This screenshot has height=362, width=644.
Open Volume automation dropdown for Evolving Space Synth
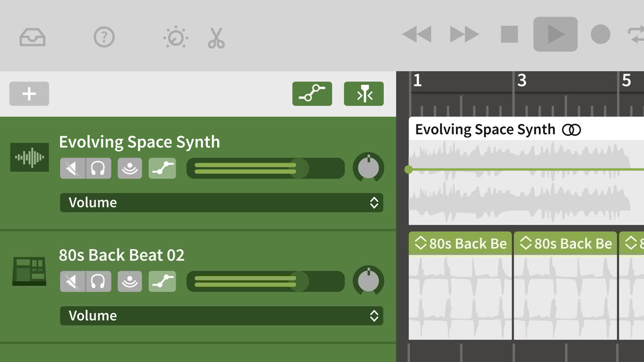[x=221, y=203]
